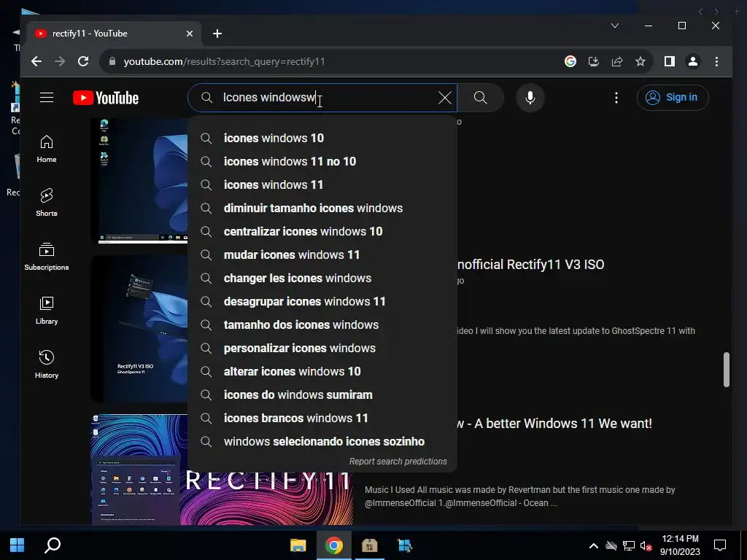Choose 'diminuir tamanho icones windows' suggestion
The height and width of the screenshot is (560, 747).
pyautogui.click(x=322, y=208)
